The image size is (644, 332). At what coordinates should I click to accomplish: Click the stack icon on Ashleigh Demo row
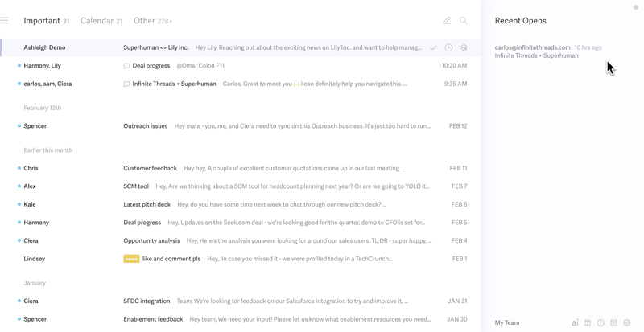pos(464,47)
